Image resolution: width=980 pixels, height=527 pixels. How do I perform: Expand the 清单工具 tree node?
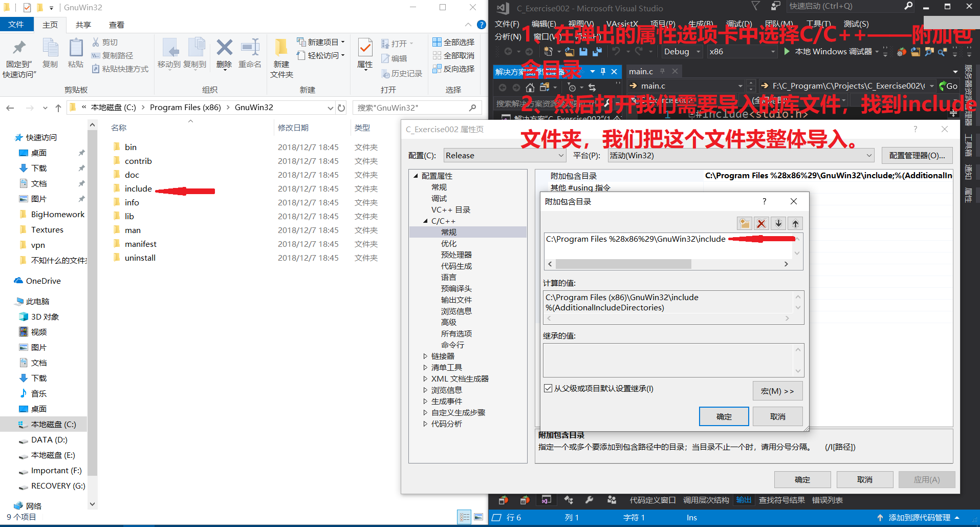click(425, 367)
